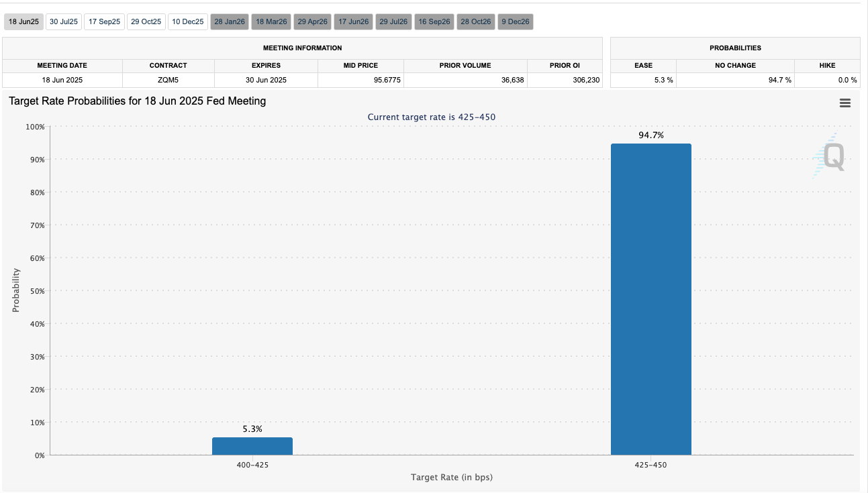Select the 28 Jan26 meeting tab
This screenshot has height=493, width=868.
click(x=230, y=22)
